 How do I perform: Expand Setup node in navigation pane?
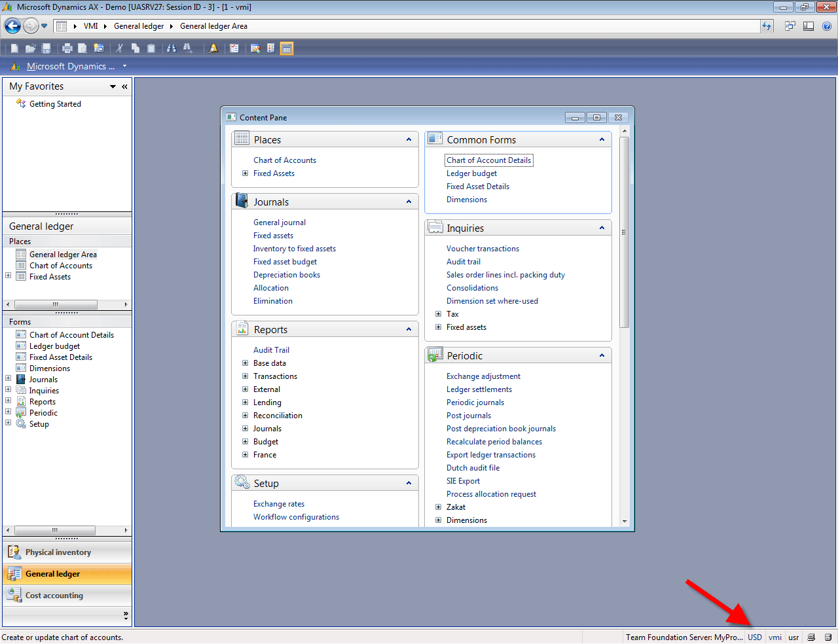[8, 423]
